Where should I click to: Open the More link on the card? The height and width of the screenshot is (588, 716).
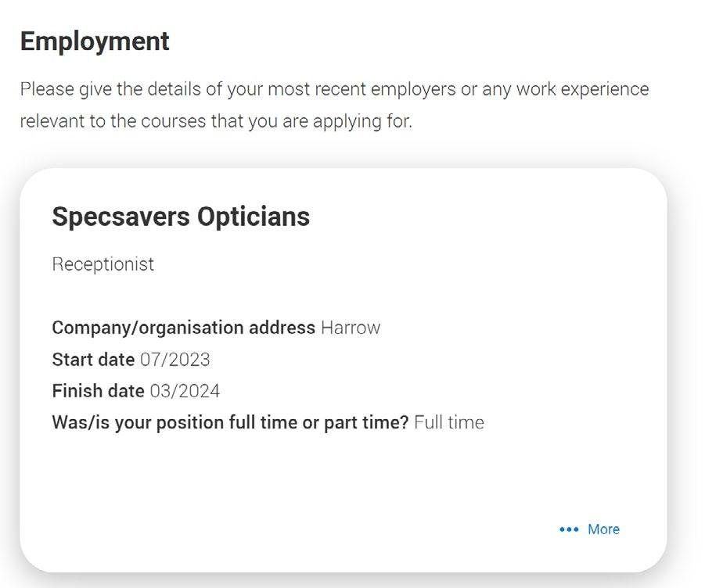(603, 529)
